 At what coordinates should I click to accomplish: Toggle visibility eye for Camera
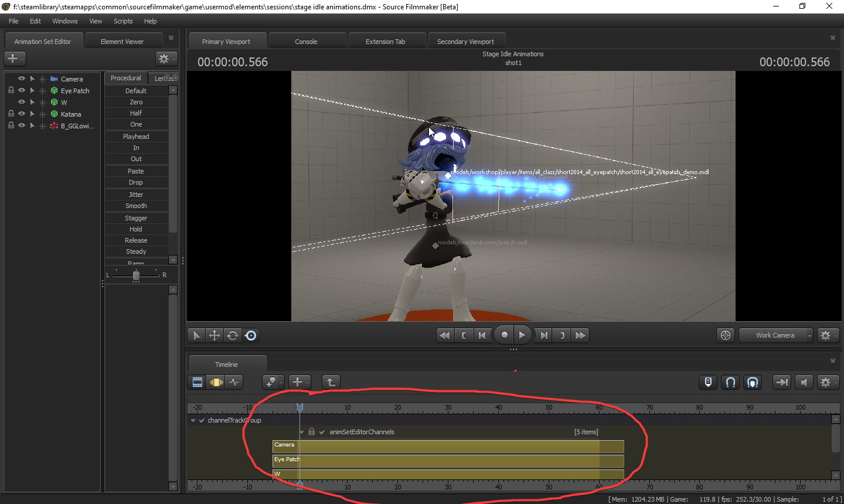point(22,79)
